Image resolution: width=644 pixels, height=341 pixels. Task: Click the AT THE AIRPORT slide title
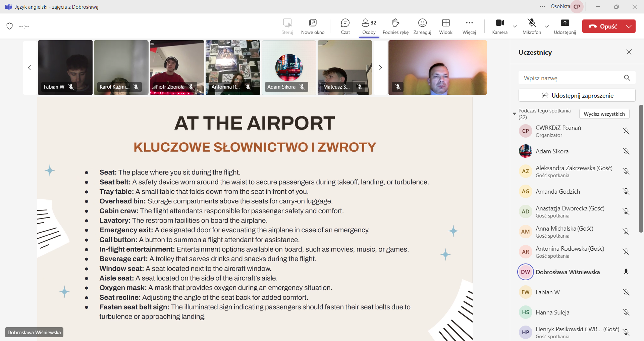click(x=255, y=123)
